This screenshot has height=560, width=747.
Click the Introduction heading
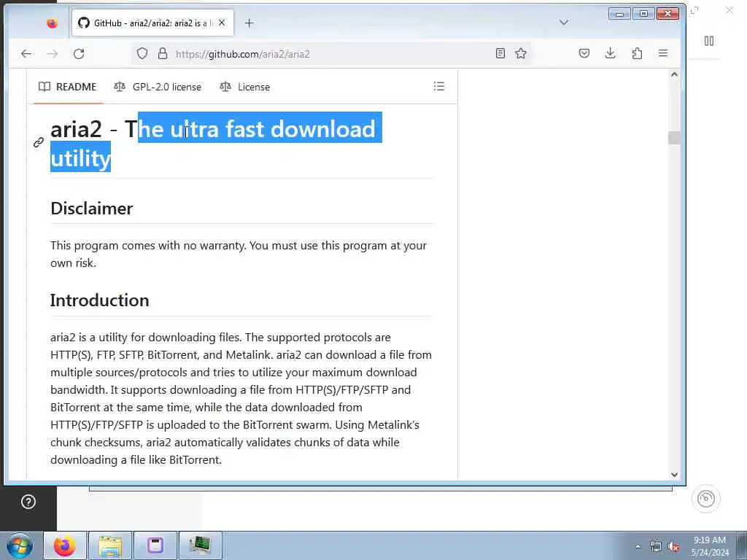(99, 300)
